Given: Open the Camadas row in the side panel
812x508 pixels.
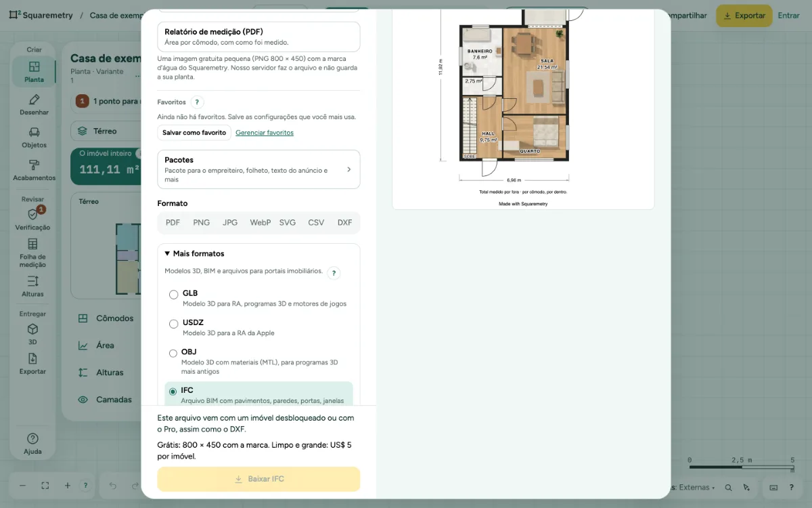Looking at the screenshot, I should (106, 400).
